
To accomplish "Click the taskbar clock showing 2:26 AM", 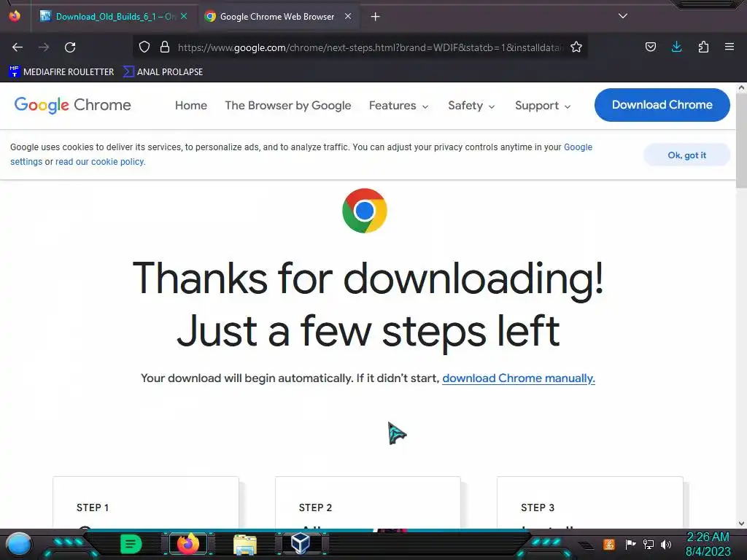I will point(708,544).
